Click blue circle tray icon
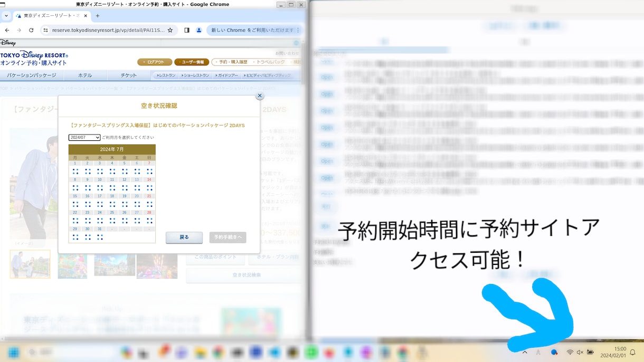This screenshot has width=644, height=362. click(x=554, y=352)
